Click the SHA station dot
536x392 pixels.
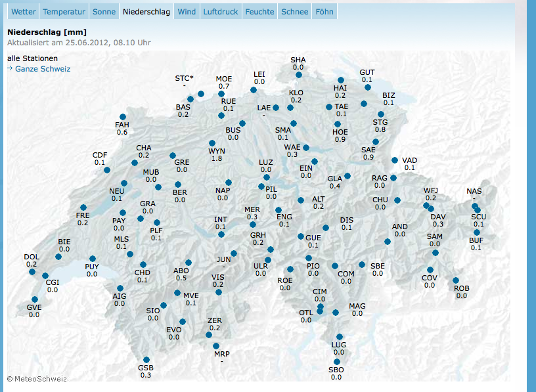coord(299,76)
